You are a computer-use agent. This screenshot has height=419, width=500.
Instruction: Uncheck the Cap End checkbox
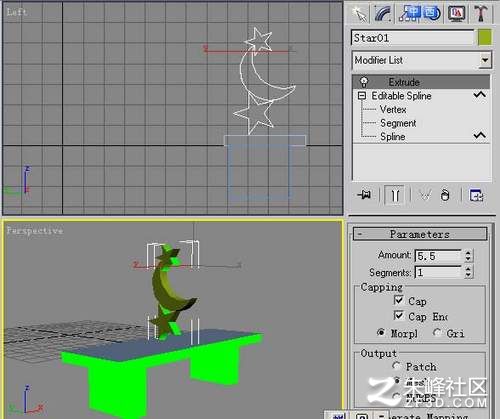coord(399,315)
